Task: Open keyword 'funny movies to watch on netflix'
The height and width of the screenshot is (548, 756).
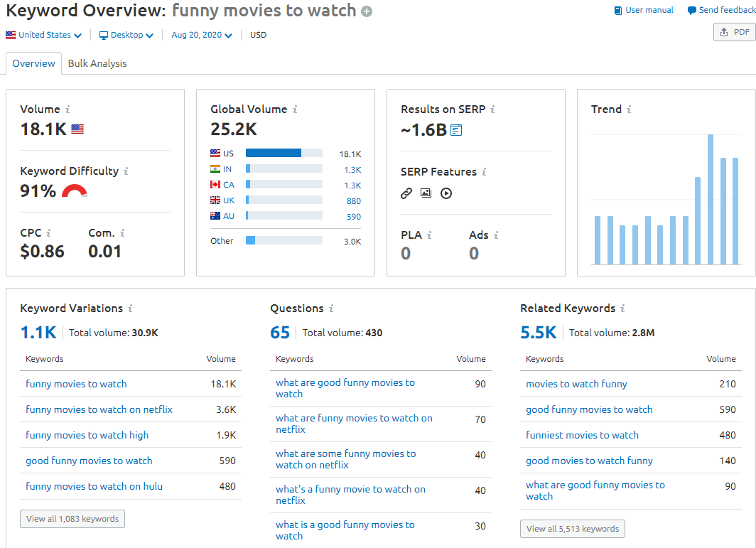Action: (x=99, y=409)
